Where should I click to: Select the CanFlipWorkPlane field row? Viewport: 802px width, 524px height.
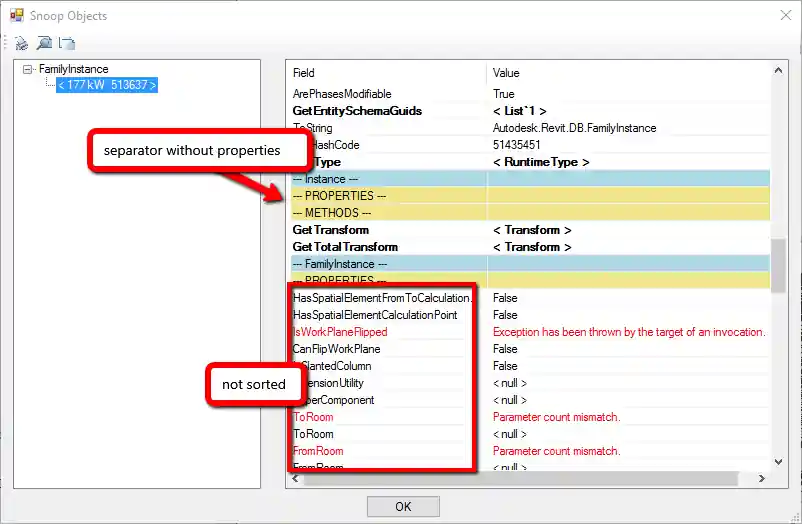(x=336, y=349)
